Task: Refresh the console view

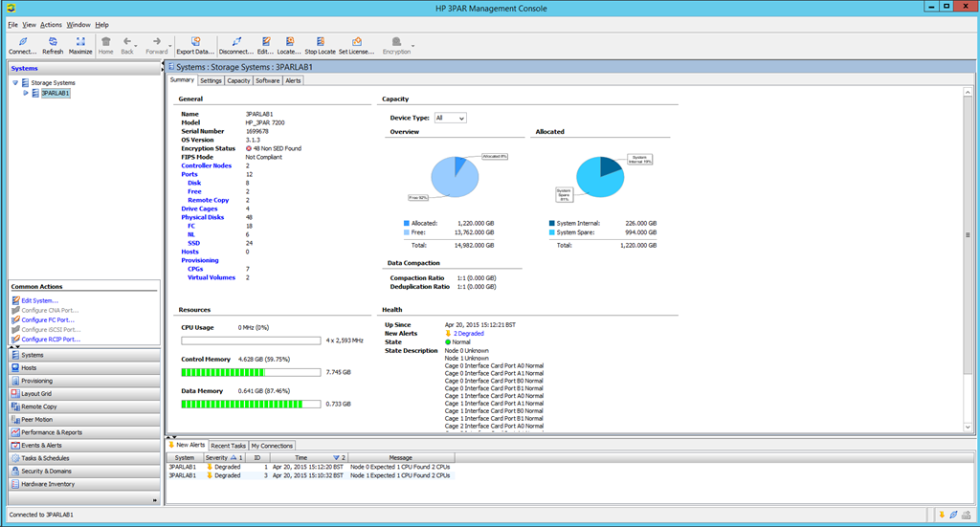Action: tap(53, 46)
